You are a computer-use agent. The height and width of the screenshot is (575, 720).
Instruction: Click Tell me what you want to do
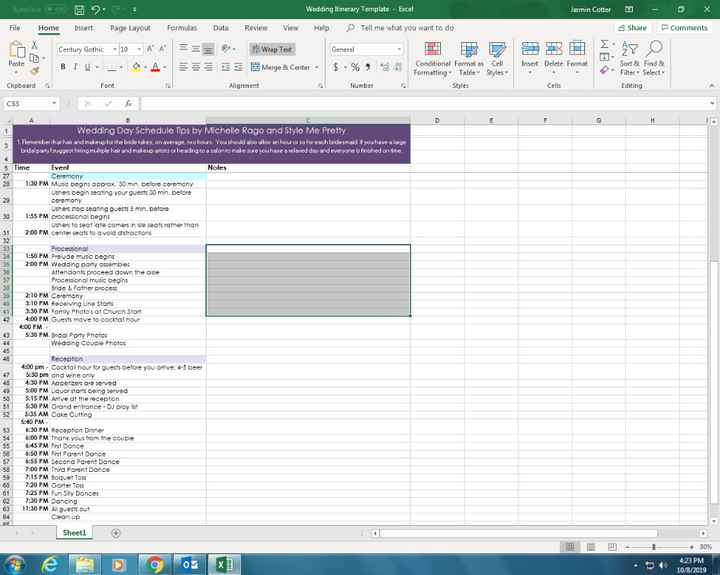pos(407,28)
